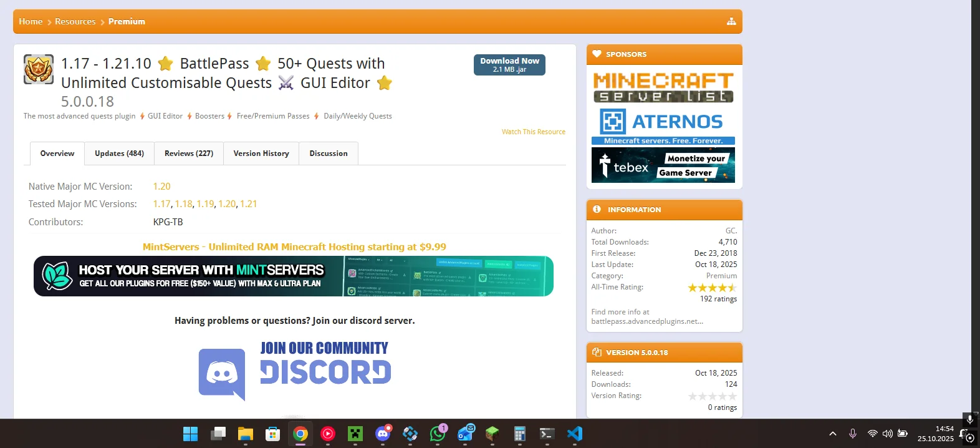Open tested version 1.19 link
This screenshot has width=980, height=448.
205,204
